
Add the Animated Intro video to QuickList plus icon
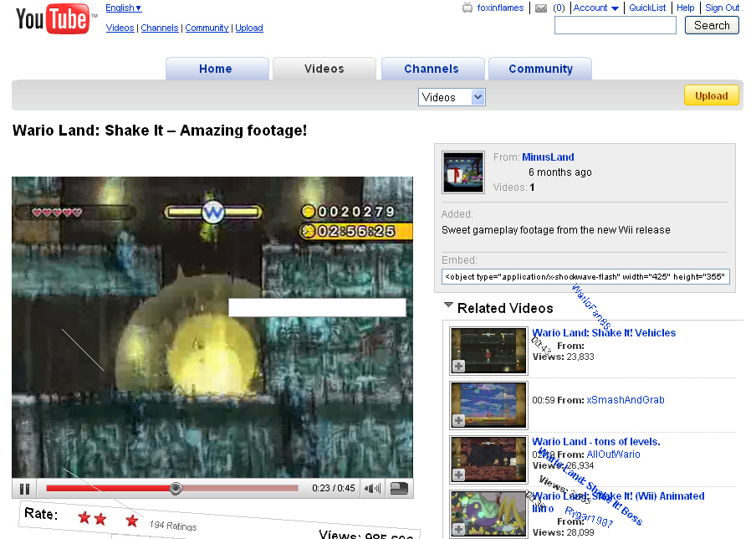click(458, 529)
